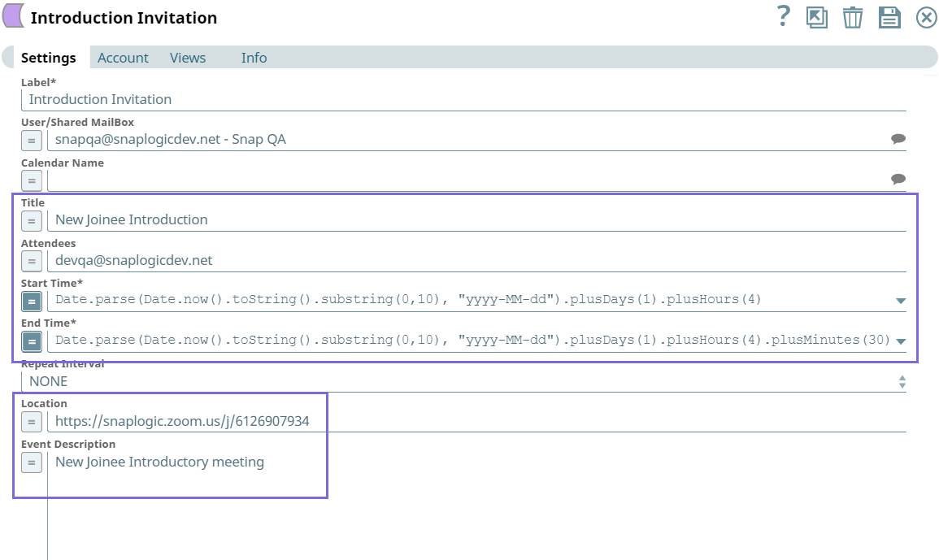The image size is (939, 560).
Task: Switch to the Account tab
Action: 123,58
